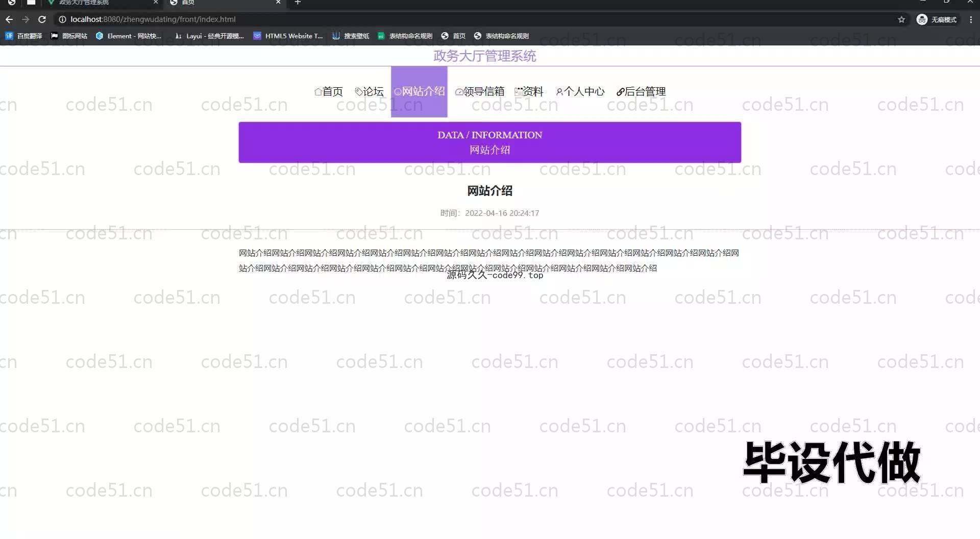Open the HTML5 Website T... bookmark

(x=288, y=36)
